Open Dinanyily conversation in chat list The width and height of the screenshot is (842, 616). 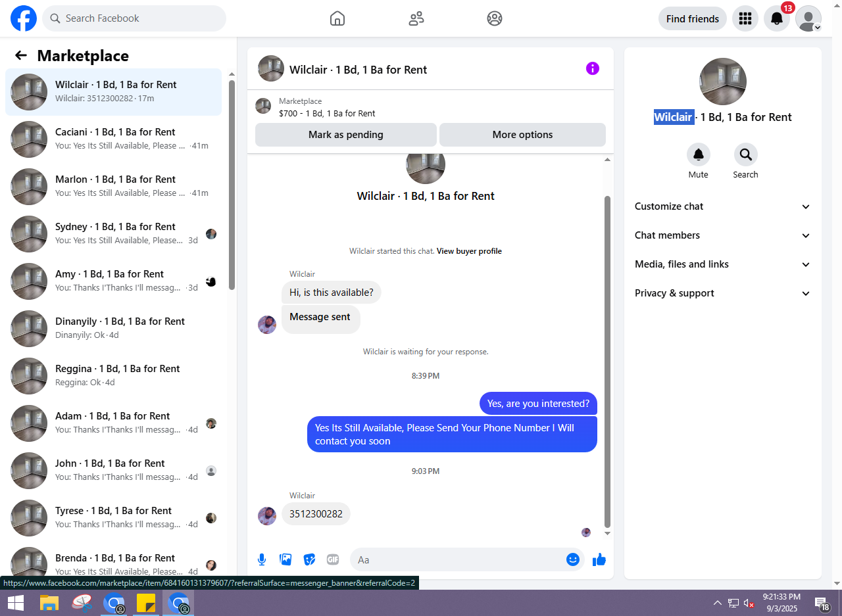[113, 329]
